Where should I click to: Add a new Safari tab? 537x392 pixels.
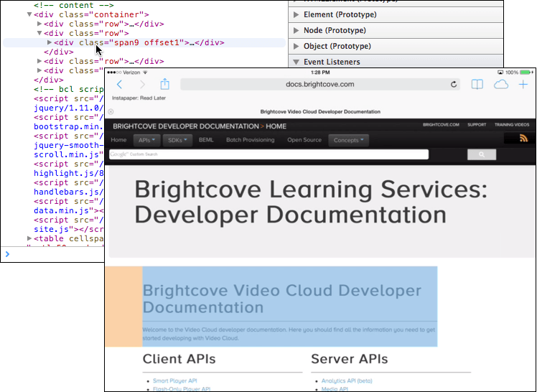(523, 85)
